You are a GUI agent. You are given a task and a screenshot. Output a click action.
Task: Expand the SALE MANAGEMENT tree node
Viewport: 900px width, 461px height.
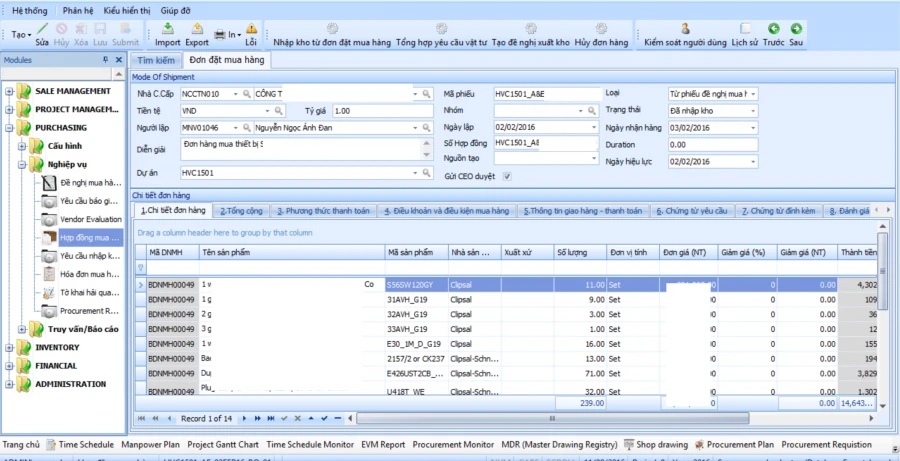9,91
